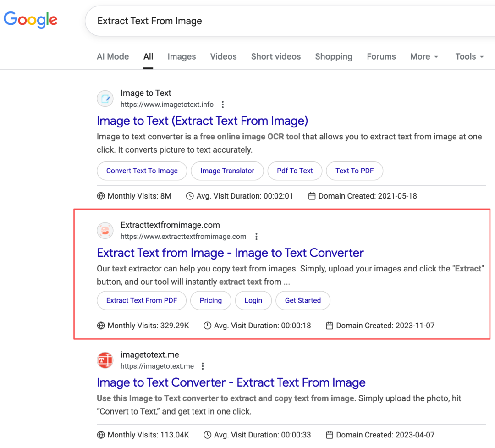The width and height of the screenshot is (495, 448).
Task: Click 'Domain Created: 2021-05-18' text
Action: (x=368, y=196)
